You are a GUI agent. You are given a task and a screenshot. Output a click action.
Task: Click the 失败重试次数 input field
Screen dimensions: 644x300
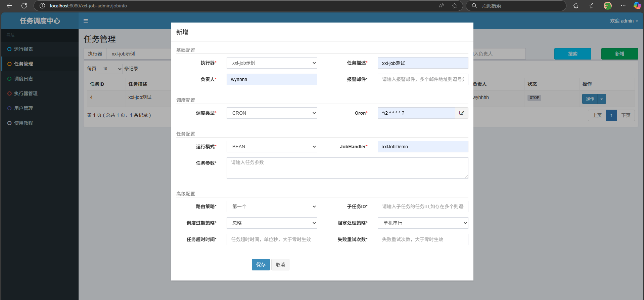423,239
